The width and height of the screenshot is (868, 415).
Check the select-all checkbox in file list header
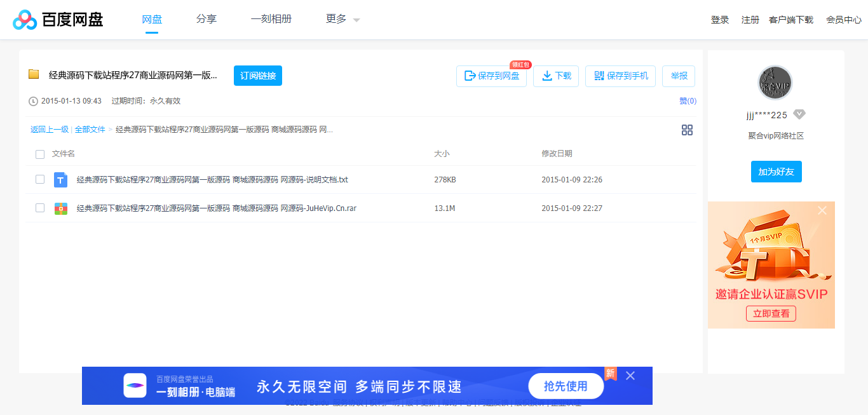coord(40,154)
